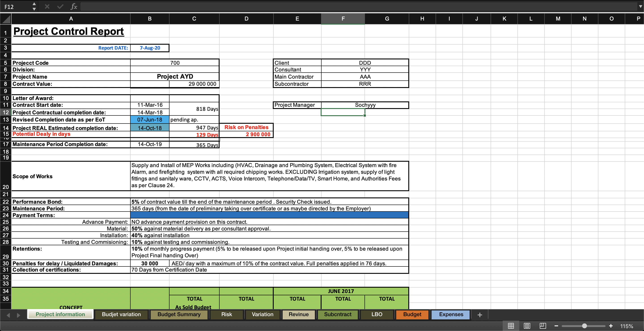Screen dimensions: 644x331
Task: Select the red 129 Days cell
Action: click(194, 134)
